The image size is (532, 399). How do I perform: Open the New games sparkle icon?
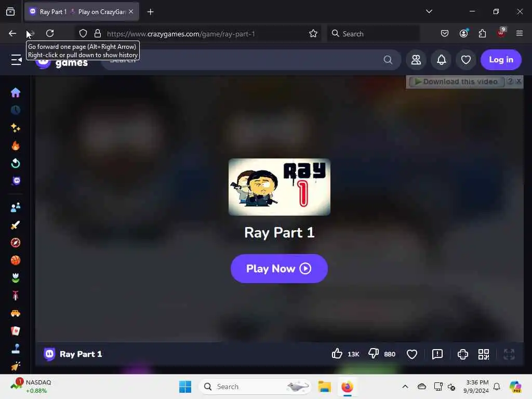(16, 128)
